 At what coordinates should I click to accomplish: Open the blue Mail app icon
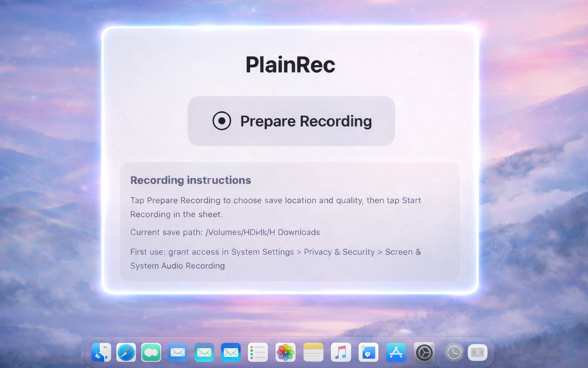point(178,352)
